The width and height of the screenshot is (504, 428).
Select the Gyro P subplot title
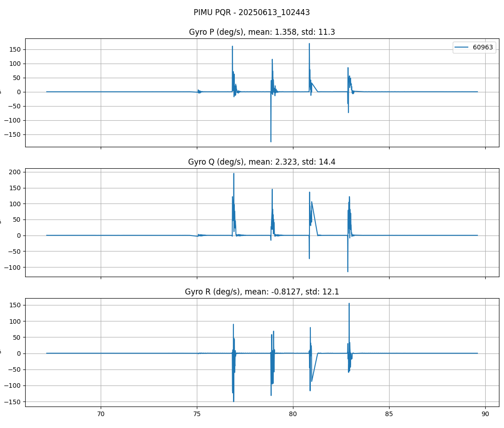[262, 32]
